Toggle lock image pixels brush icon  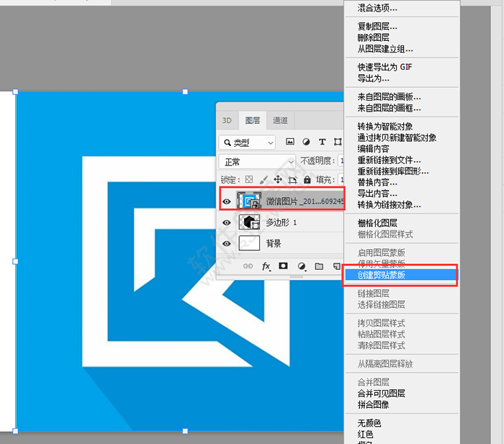[264, 179]
